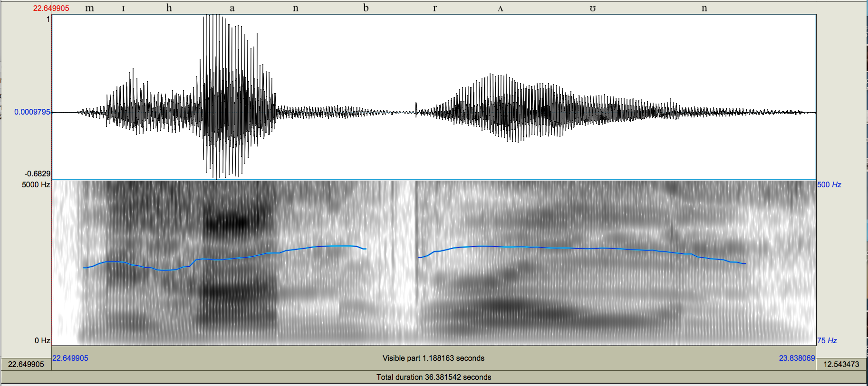The height and width of the screenshot is (386, 868).
Task: Select the "h" phonetic label
Action: point(169,8)
